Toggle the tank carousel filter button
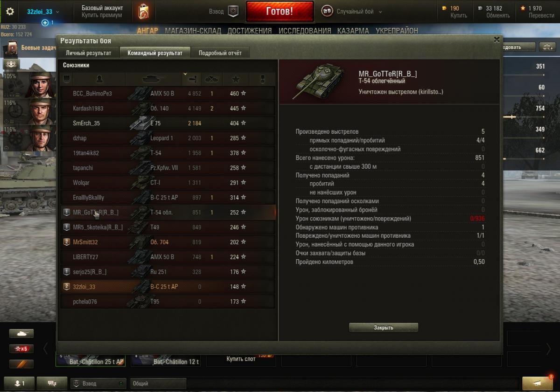The height and width of the screenshot is (392, 560). coord(21,333)
